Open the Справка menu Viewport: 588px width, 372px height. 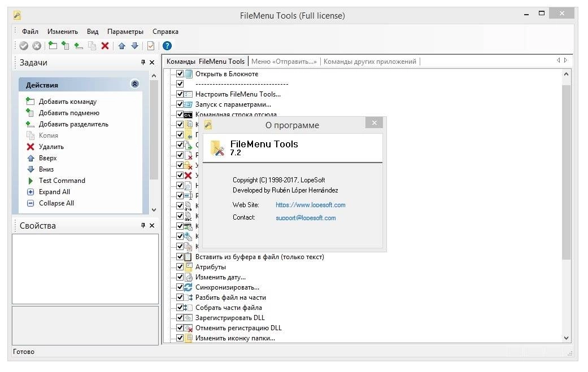pos(165,32)
